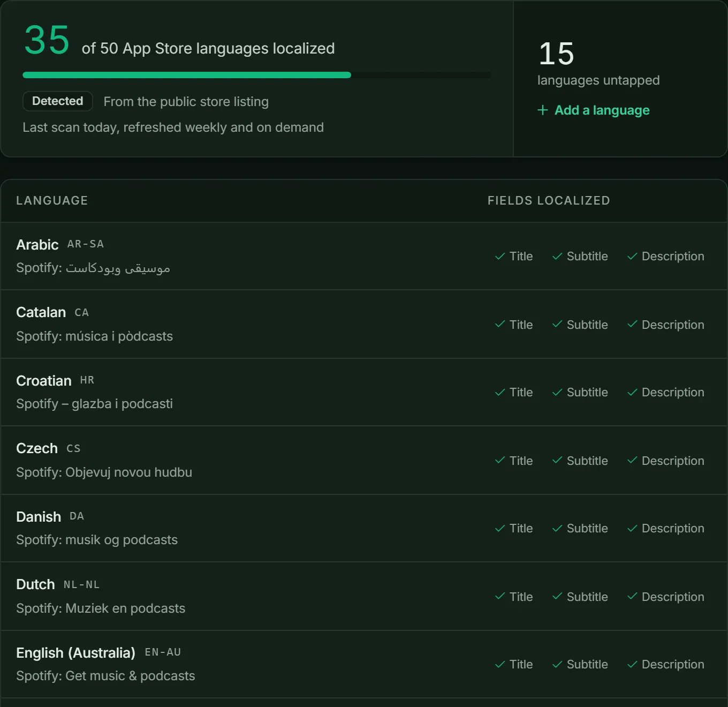728x707 pixels.
Task: Click the Description checkmark in Arabic row
Action: pyautogui.click(x=632, y=257)
